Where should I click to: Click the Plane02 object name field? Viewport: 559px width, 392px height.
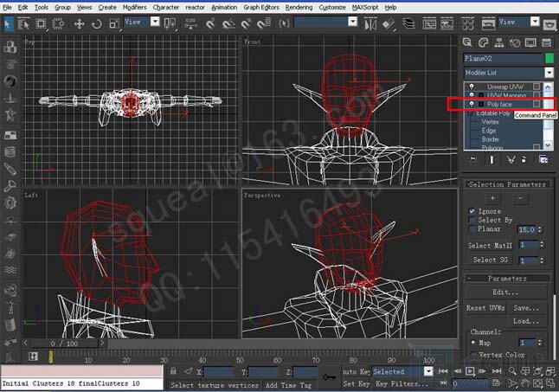503,59
